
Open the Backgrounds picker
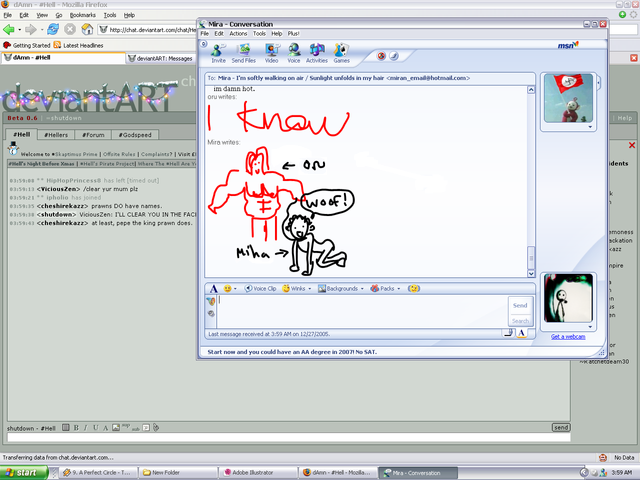(338, 289)
